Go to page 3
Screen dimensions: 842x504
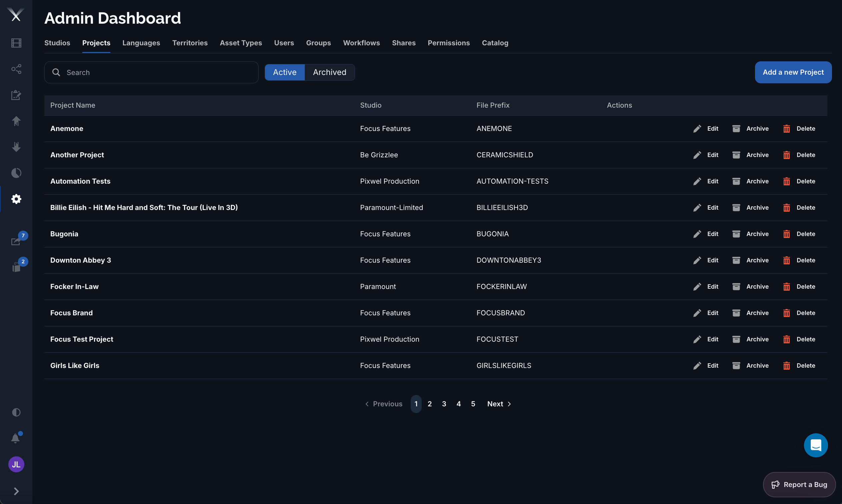tap(444, 404)
